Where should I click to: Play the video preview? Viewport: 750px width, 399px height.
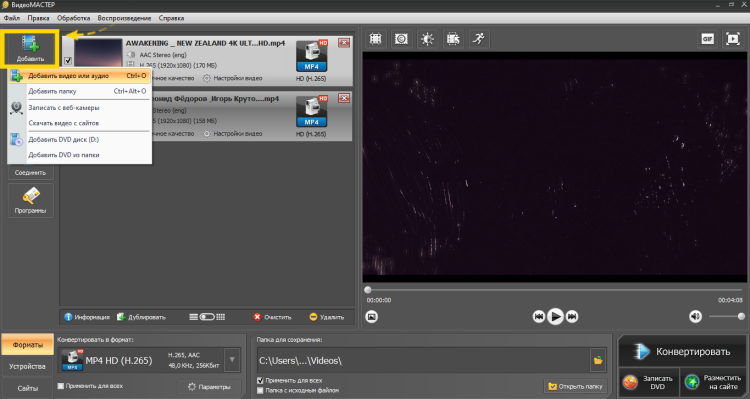[555, 316]
